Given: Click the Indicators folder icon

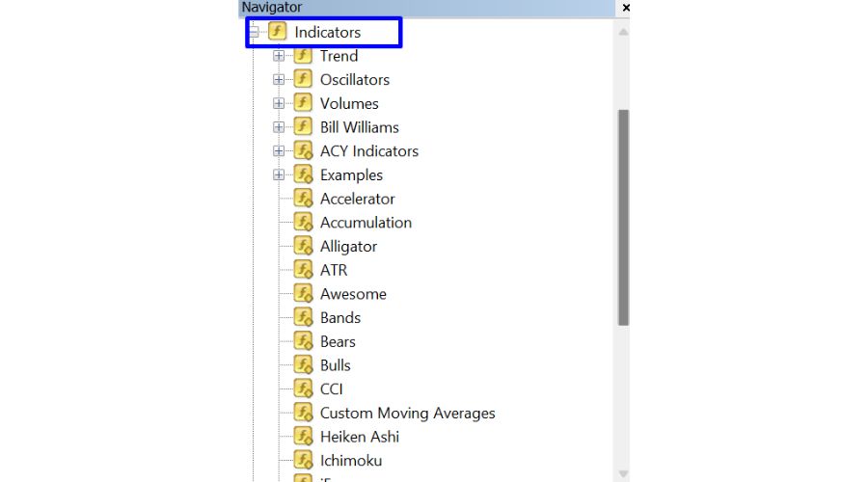Looking at the screenshot, I should point(278,32).
